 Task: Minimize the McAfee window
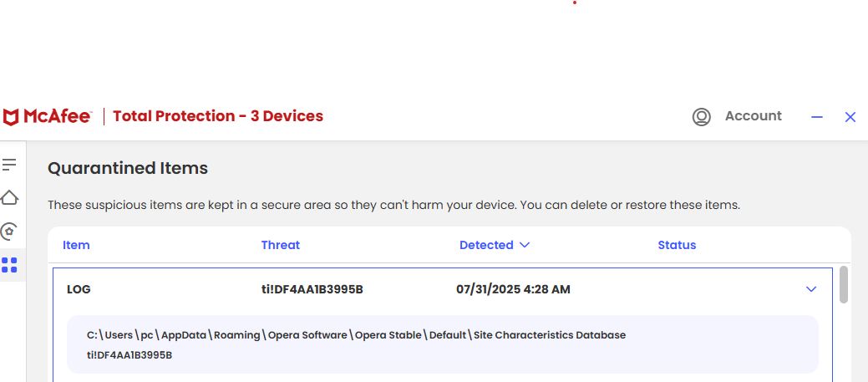(x=817, y=117)
